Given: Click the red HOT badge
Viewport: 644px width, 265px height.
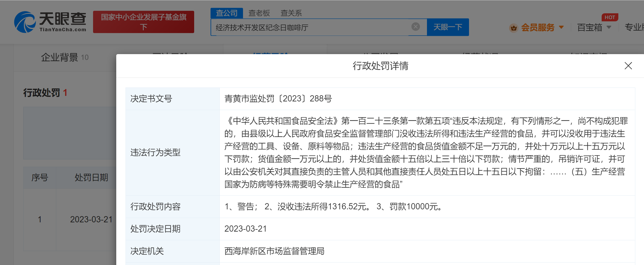Looking at the screenshot, I should (x=609, y=17).
